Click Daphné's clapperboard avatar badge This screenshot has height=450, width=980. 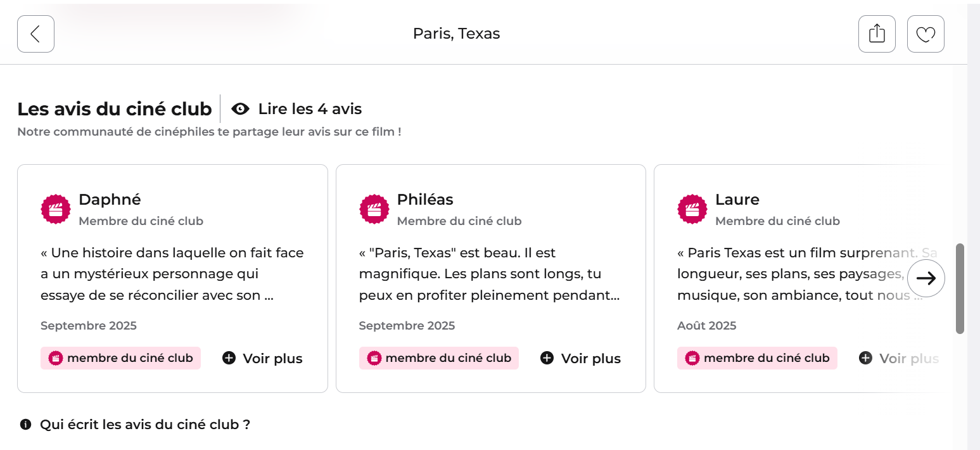point(56,209)
